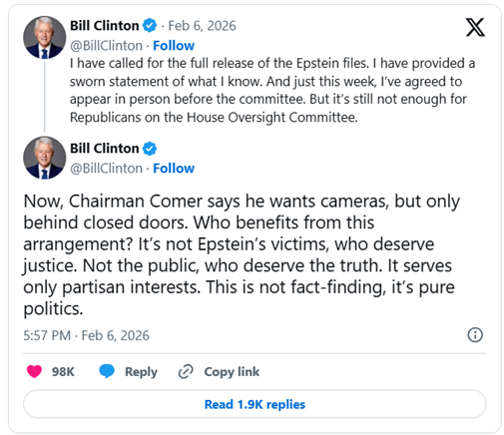Click the 98K likes count
This screenshot has height=435, width=504.
coord(63,372)
